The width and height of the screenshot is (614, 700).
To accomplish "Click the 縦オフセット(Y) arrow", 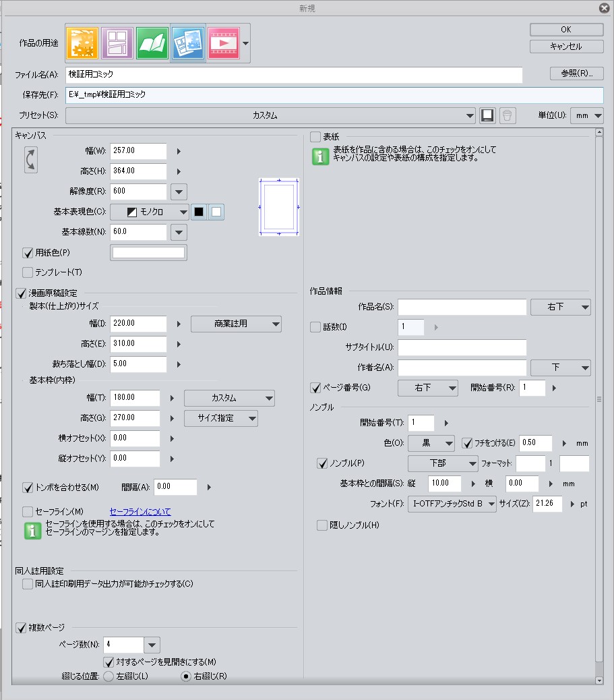I will pyautogui.click(x=172, y=459).
